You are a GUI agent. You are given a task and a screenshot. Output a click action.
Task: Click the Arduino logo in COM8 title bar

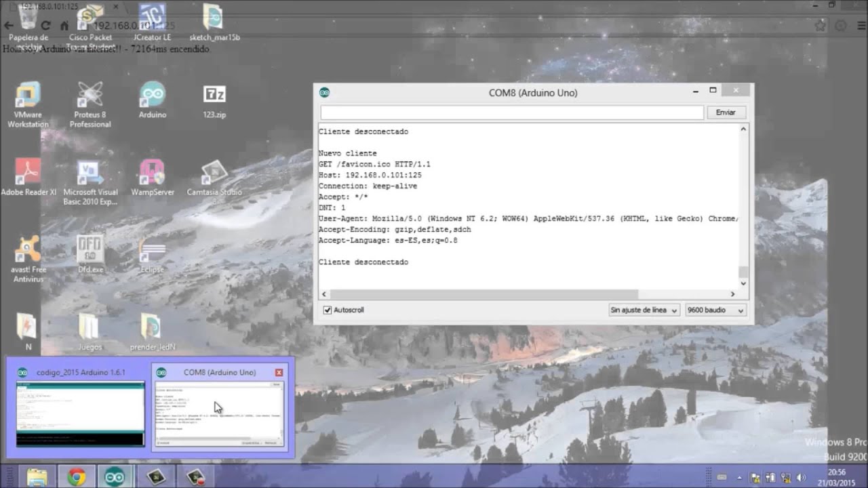[x=324, y=92]
